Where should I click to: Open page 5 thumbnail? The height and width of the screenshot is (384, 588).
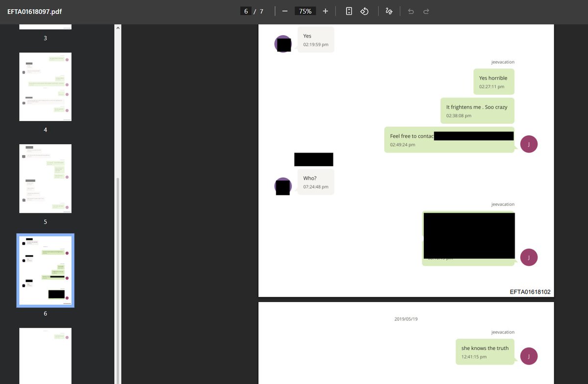tap(46, 179)
